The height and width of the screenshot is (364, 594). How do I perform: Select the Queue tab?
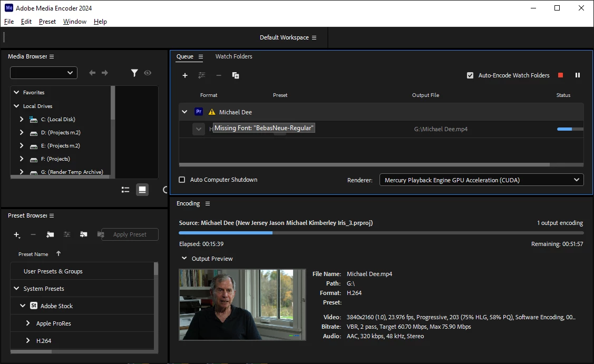coord(185,56)
